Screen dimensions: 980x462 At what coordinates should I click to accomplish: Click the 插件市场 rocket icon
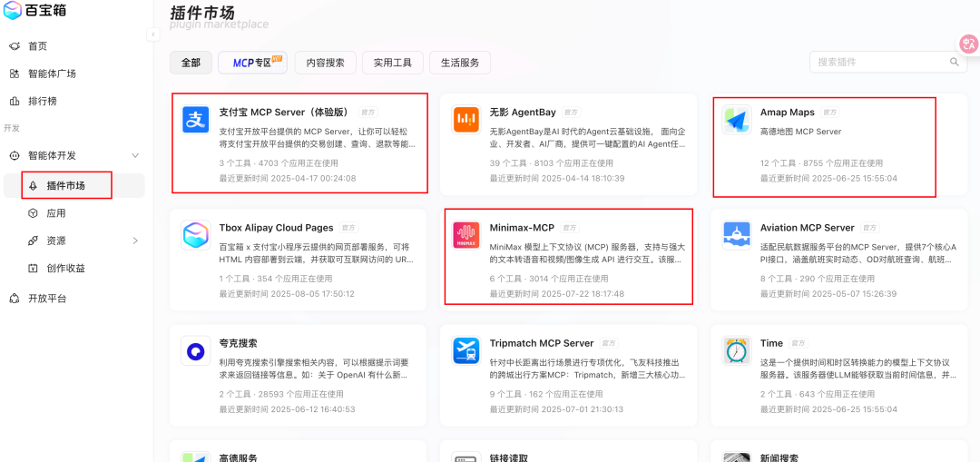coord(34,186)
